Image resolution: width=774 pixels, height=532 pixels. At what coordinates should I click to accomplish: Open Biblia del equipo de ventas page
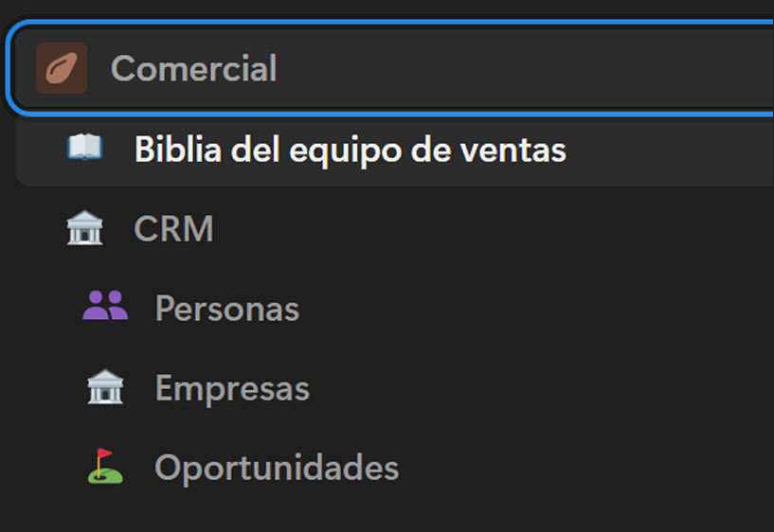click(x=350, y=150)
